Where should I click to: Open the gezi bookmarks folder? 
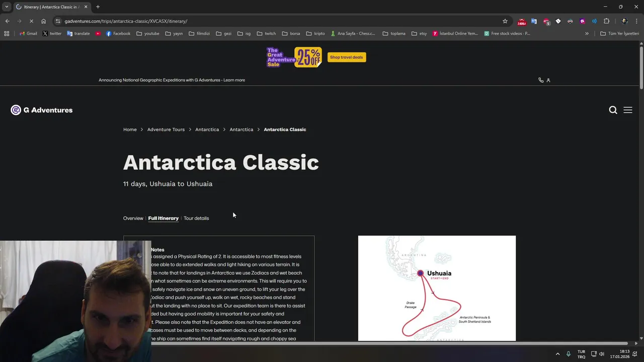(x=223, y=34)
